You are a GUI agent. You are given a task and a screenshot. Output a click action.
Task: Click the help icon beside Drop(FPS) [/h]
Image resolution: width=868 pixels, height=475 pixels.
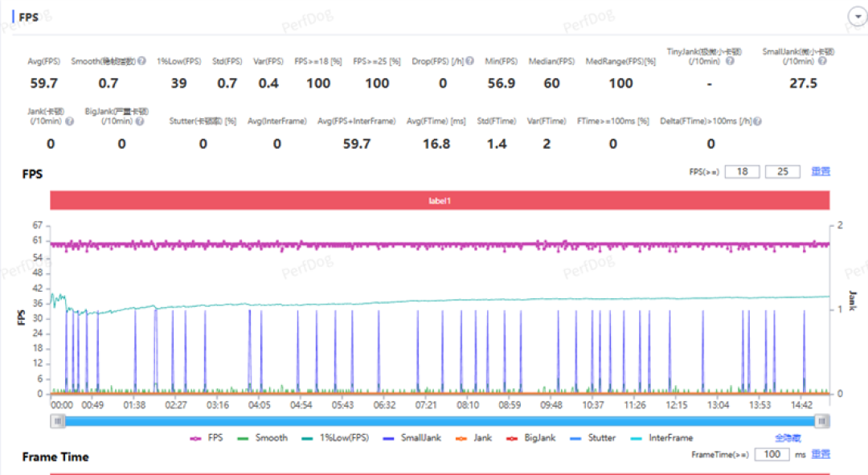(469, 61)
